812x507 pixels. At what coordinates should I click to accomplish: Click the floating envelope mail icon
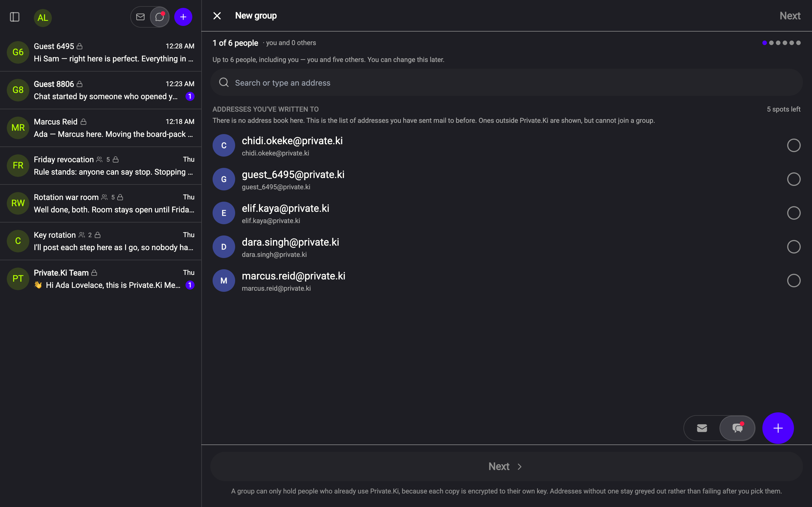point(702,428)
